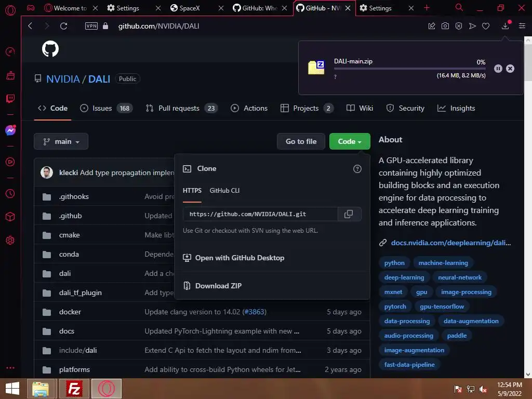This screenshot has width=532, height=399.
Task: Open the ad blocker shield icon
Action: pos(458,26)
